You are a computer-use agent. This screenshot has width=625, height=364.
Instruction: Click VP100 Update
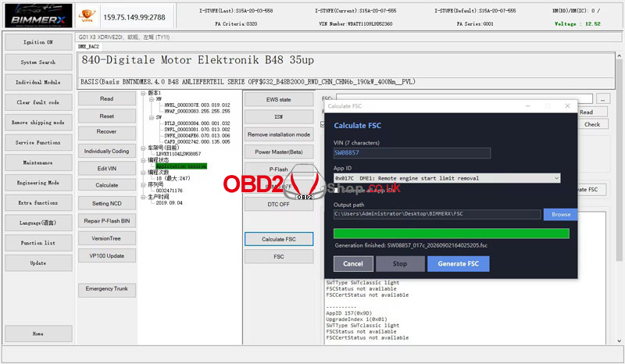[107, 255]
